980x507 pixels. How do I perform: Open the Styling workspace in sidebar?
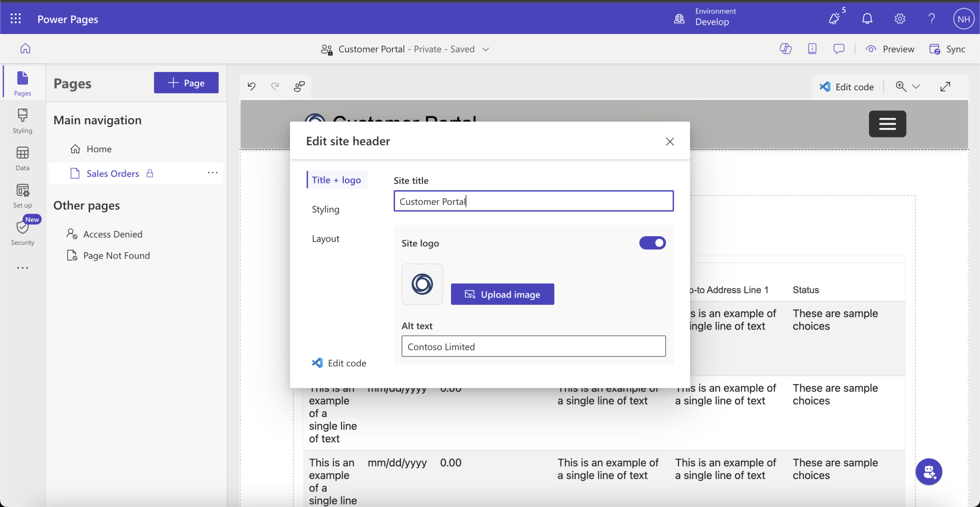[22, 121]
